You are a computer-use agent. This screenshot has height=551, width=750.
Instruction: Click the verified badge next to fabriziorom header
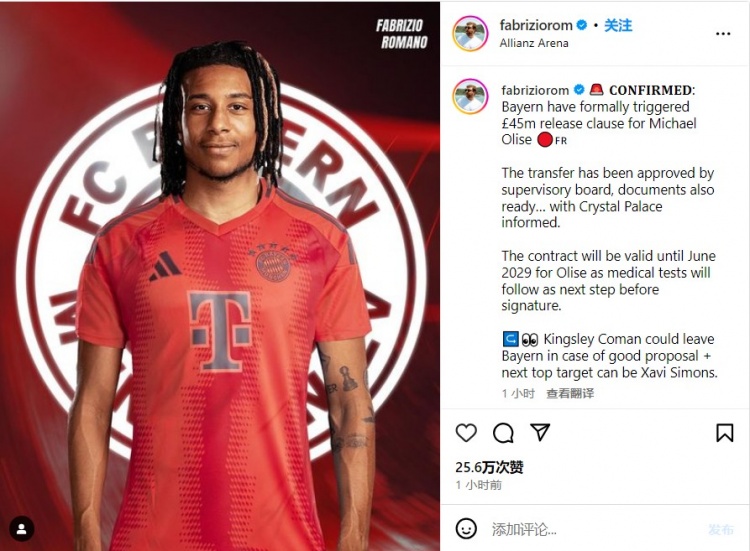coord(582,25)
